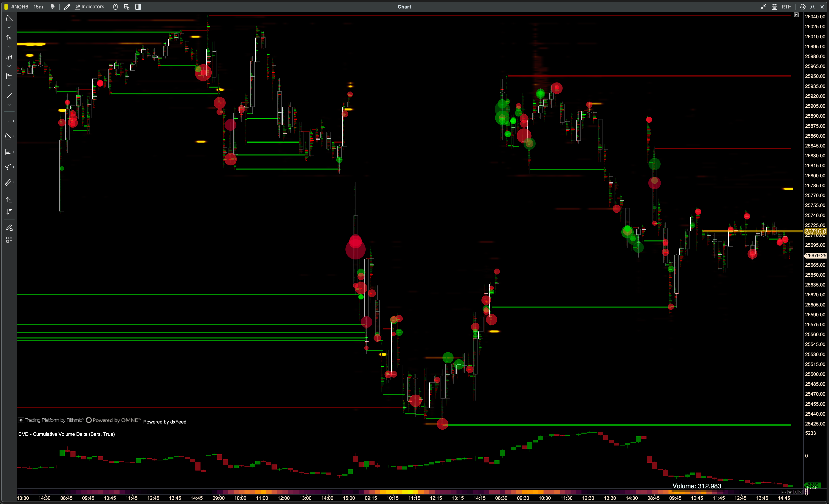Toggle CVD panel visibility eye icon
Viewport: 829px width, 504px height.
click(x=790, y=492)
